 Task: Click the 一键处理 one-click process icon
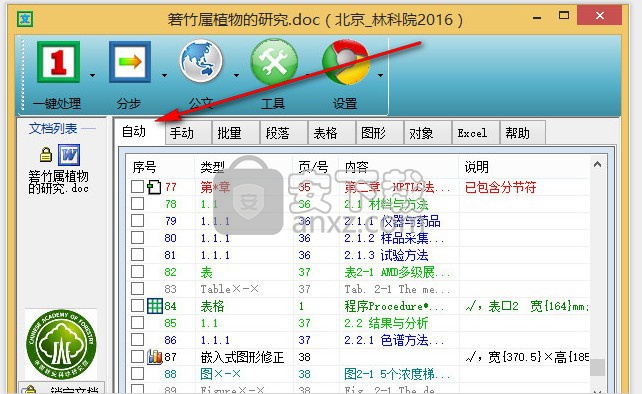(59, 62)
